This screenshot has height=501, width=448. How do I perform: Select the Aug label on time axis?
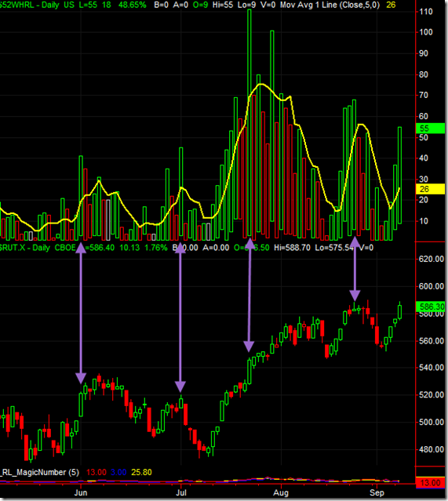[x=281, y=492]
